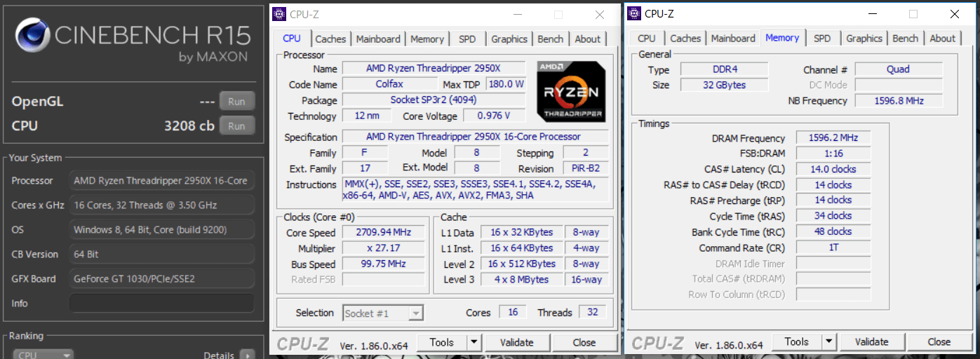The image size is (980, 359).
Task: Minimize the left CPU-Z window
Action: pyautogui.click(x=518, y=14)
